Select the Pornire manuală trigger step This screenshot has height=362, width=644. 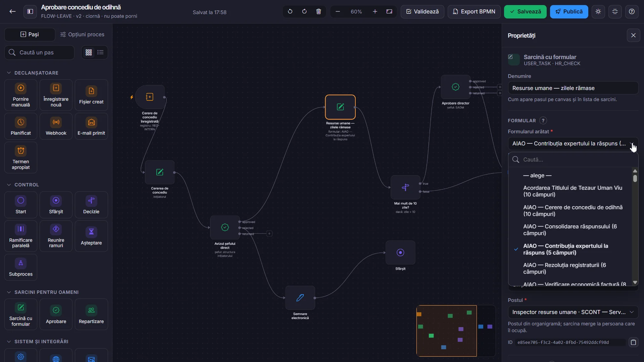(21, 95)
